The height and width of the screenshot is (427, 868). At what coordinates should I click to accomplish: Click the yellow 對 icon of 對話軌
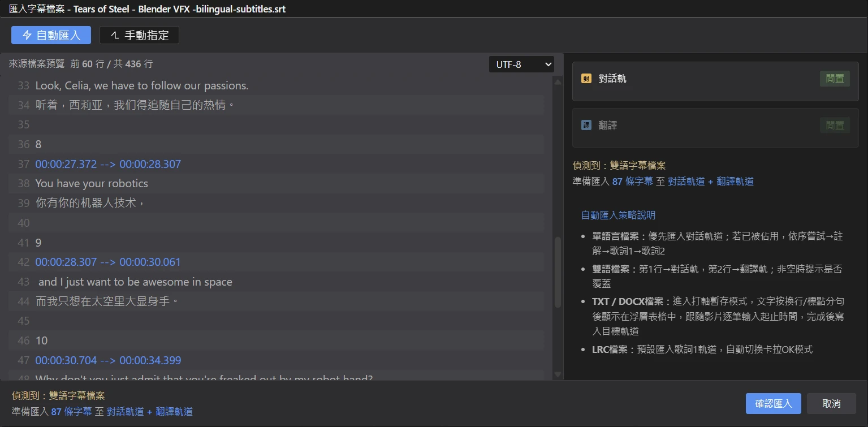(586, 79)
